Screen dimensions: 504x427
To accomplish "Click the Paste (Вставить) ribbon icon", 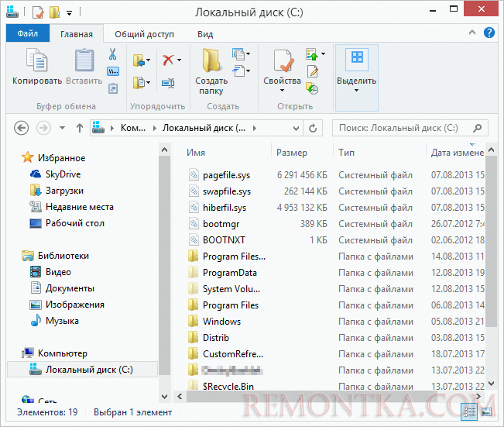I will [x=84, y=60].
